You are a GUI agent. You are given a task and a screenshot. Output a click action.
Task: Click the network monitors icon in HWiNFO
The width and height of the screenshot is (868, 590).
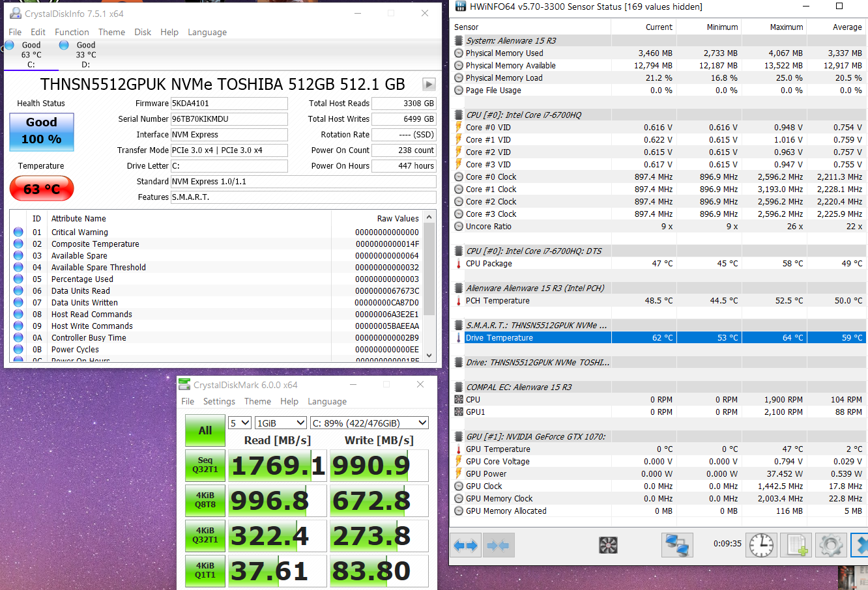click(677, 545)
